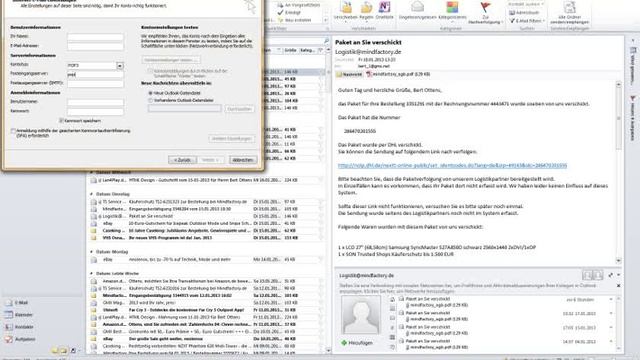Close the people pane info message
Viewport: 640px width, 360px height.
618,286
